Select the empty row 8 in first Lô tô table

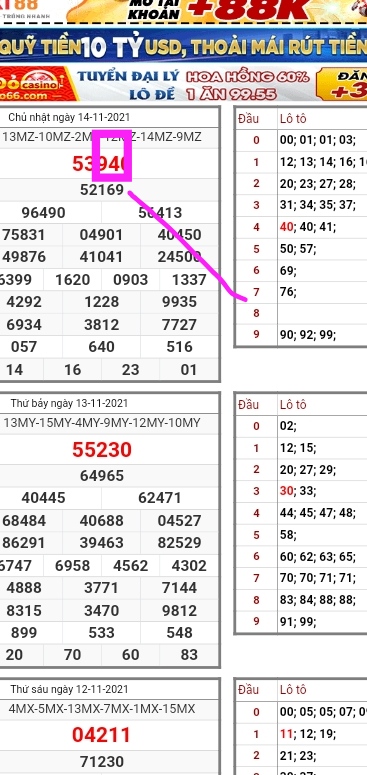(x=301, y=313)
